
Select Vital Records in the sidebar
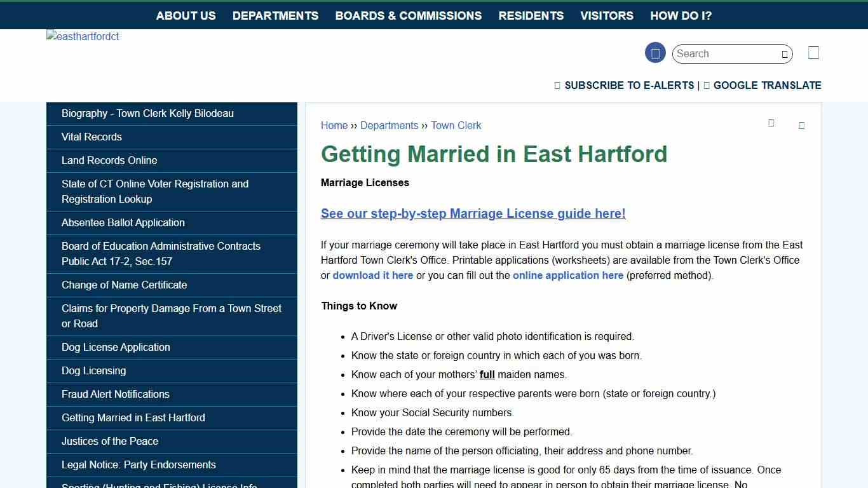pyautogui.click(x=92, y=137)
